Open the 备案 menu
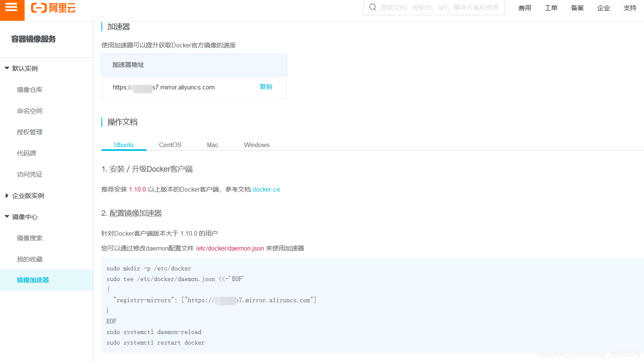The width and height of the screenshot is (644, 362). point(577,8)
